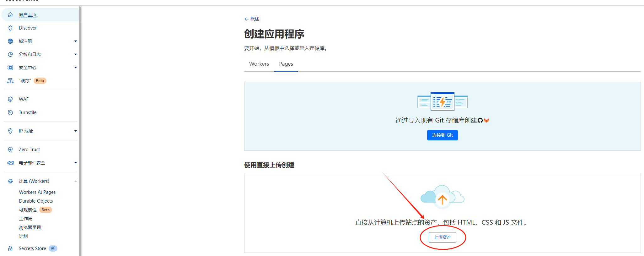Click the globe icon beside 域注册
This screenshot has height=256, width=644.
(10, 41)
